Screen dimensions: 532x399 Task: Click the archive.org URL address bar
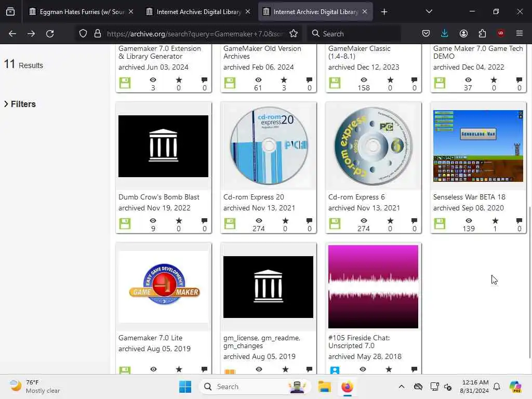coord(194,34)
